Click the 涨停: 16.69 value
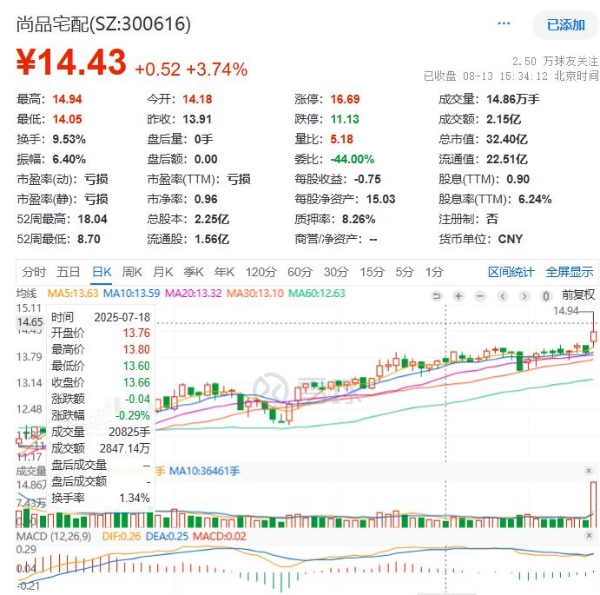600x595 pixels. tap(345, 99)
